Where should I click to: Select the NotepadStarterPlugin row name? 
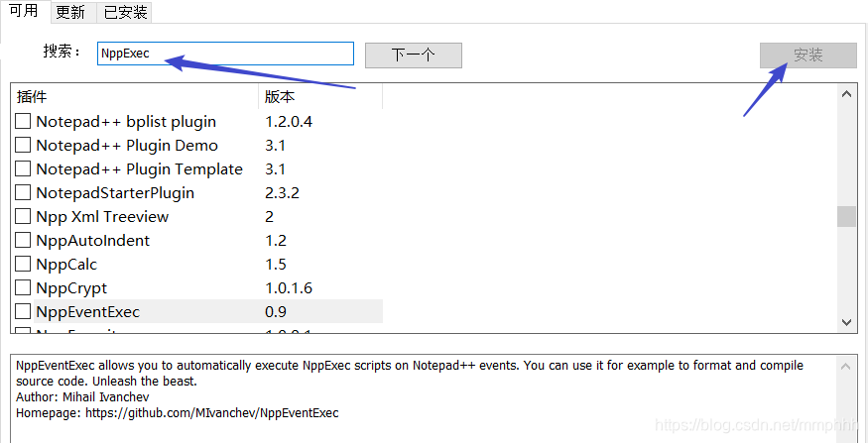115,192
